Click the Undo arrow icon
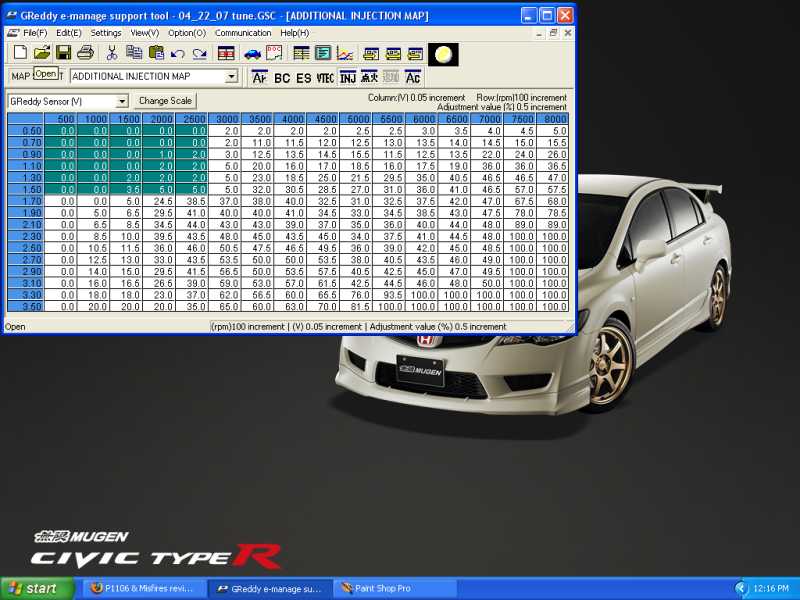This screenshot has height=600, width=800. (x=178, y=53)
